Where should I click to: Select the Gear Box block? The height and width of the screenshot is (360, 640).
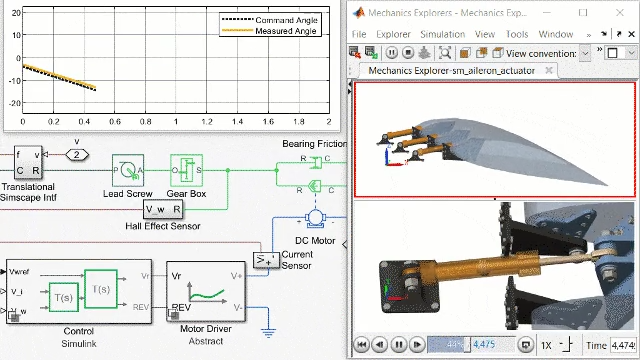coord(186,170)
